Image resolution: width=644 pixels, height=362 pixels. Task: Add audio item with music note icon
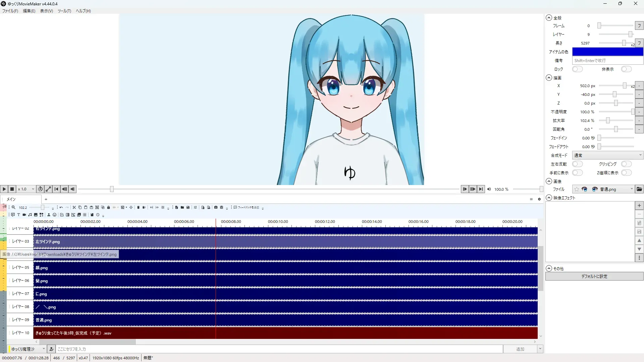click(30, 215)
